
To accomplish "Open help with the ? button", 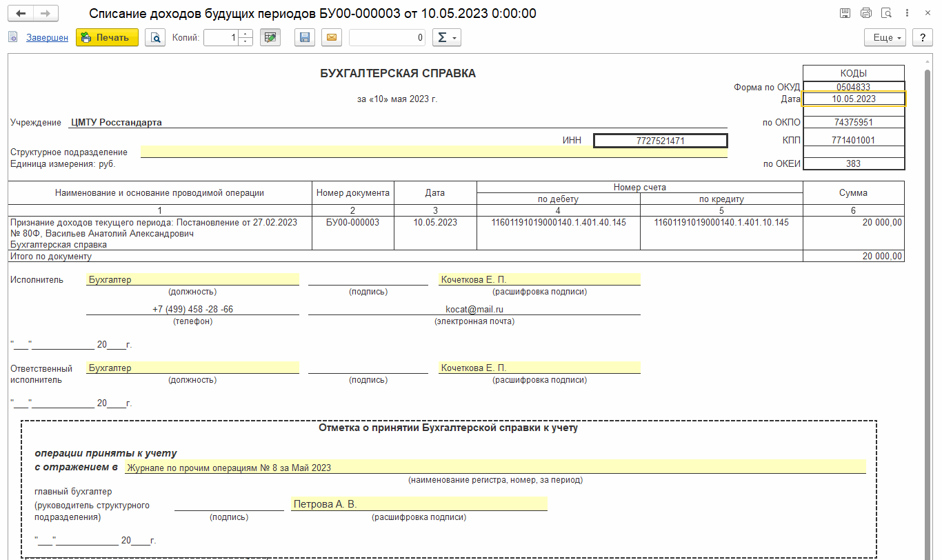I will [x=923, y=37].
